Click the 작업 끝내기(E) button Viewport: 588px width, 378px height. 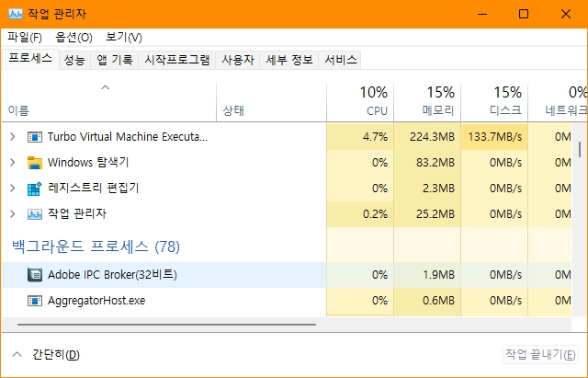(540, 354)
